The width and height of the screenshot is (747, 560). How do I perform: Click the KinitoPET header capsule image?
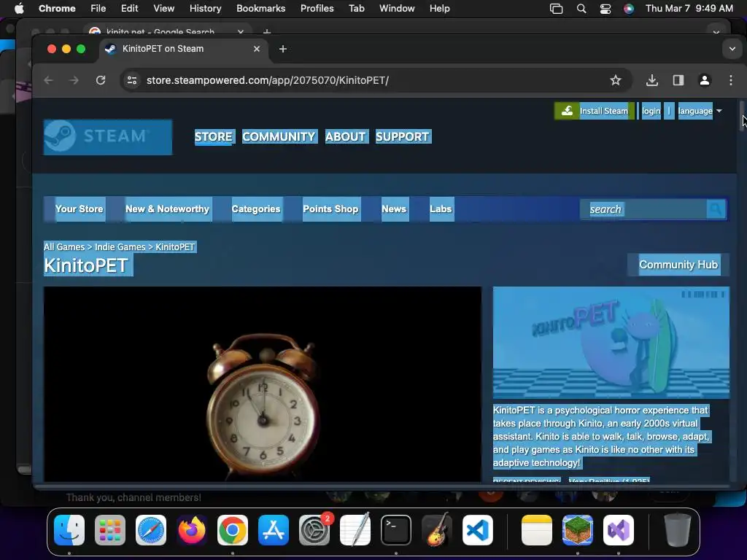point(611,343)
